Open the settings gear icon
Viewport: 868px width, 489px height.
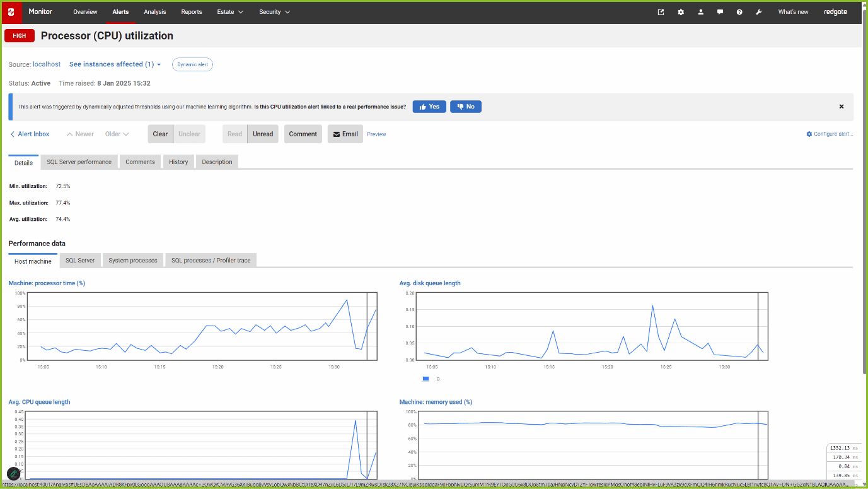click(x=681, y=11)
